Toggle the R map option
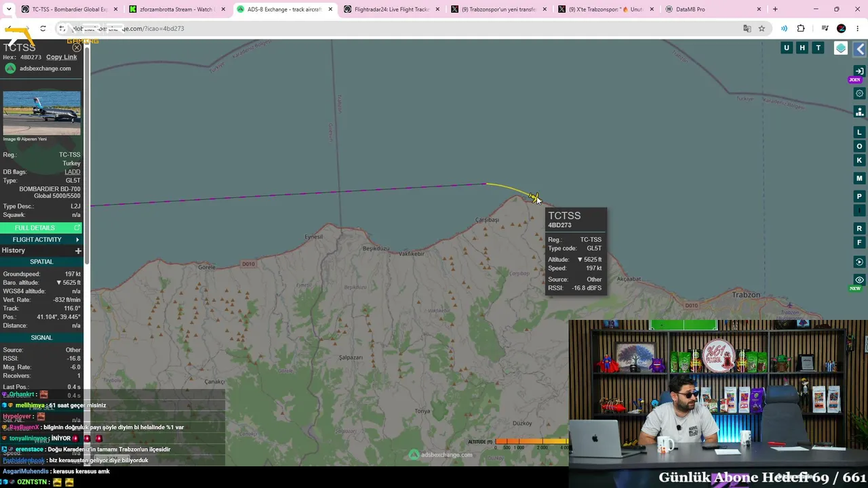The height and width of the screenshot is (488, 868). 859,228
